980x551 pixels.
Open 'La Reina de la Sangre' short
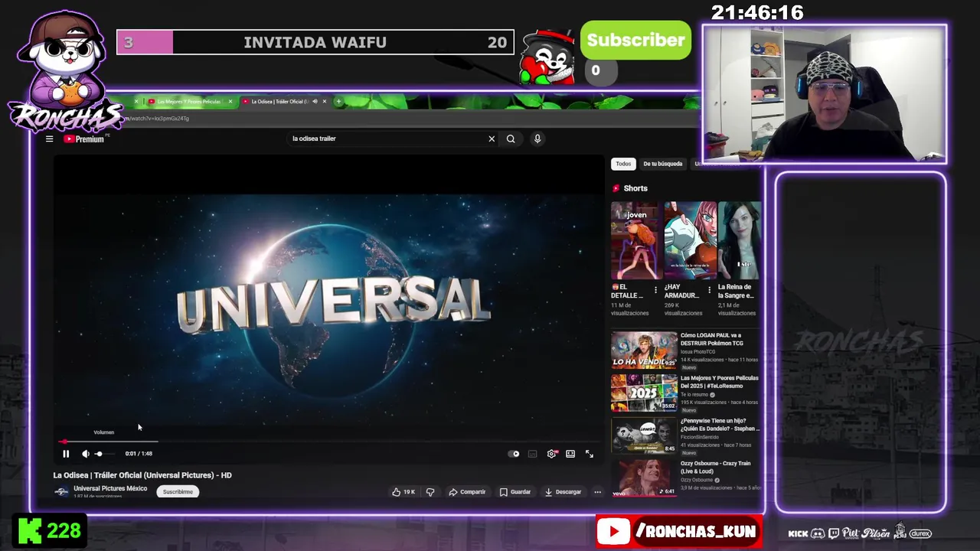click(740, 240)
